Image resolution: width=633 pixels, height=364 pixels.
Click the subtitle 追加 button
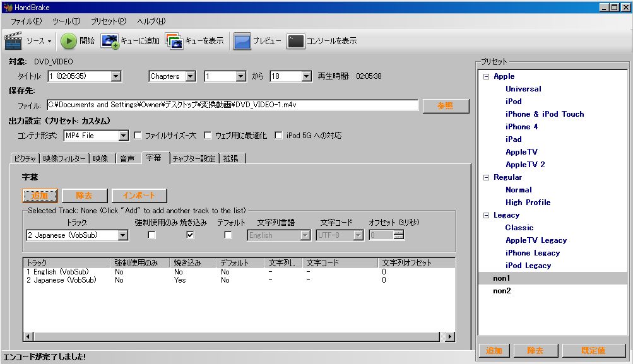(40, 196)
